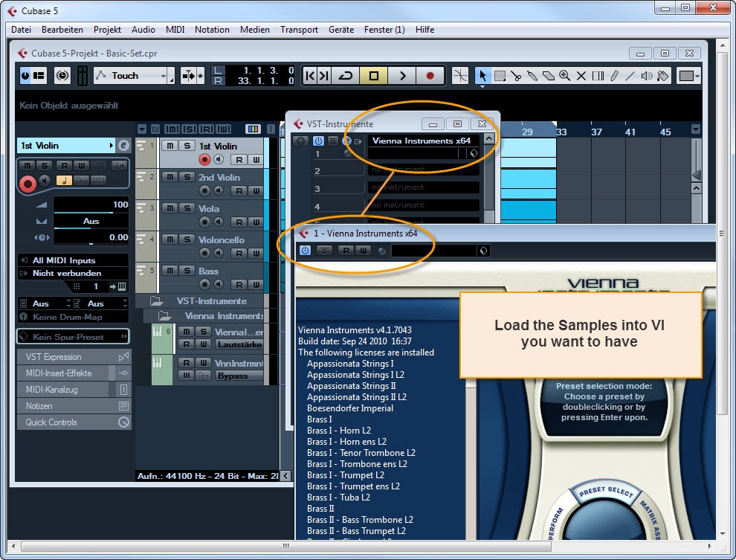This screenshot has width=736, height=560.
Task: Expand the VST Expression inspector section
Action: [x=74, y=357]
